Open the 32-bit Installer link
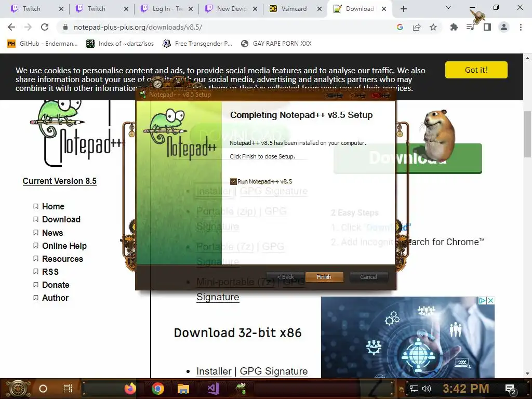The width and height of the screenshot is (532, 399). tap(214, 371)
